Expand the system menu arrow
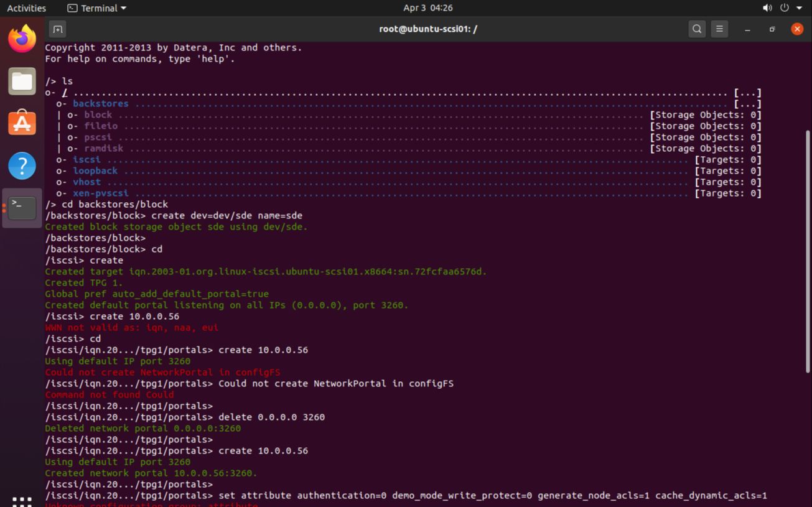Viewport: 812px width, 507px height. [x=799, y=8]
